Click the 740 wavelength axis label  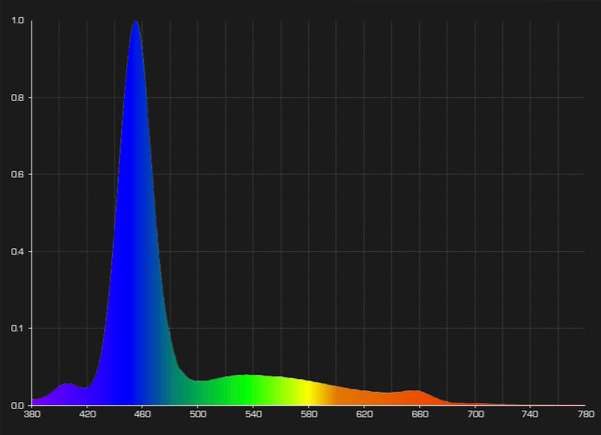[x=530, y=414]
